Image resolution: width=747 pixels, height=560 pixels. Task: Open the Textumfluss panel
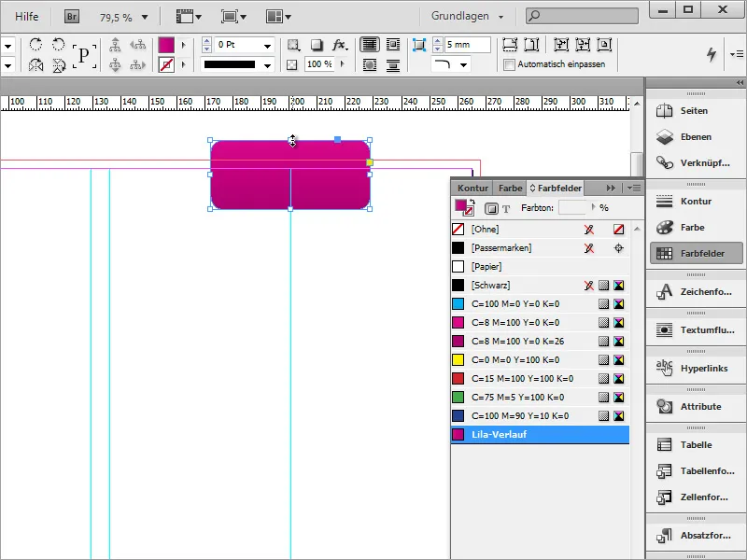pos(696,329)
